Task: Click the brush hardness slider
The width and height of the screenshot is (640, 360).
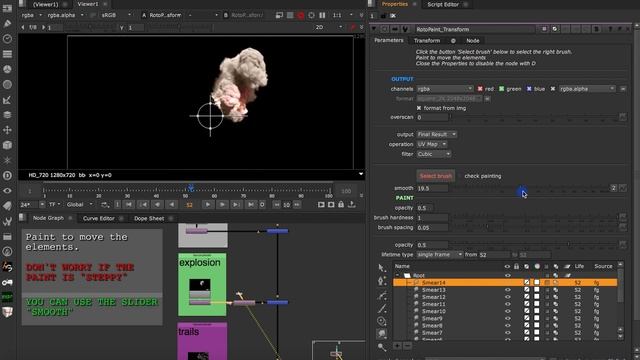Action: point(535,218)
